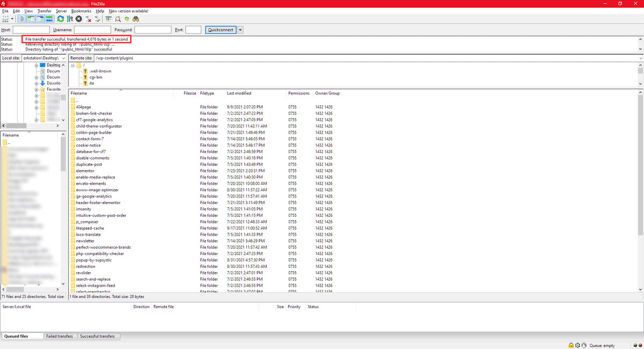Click the disconnect from server icon
The image size is (644, 349).
pos(89,19)
